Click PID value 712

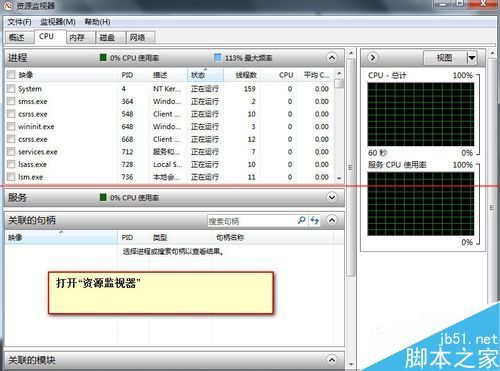point(127,152)
